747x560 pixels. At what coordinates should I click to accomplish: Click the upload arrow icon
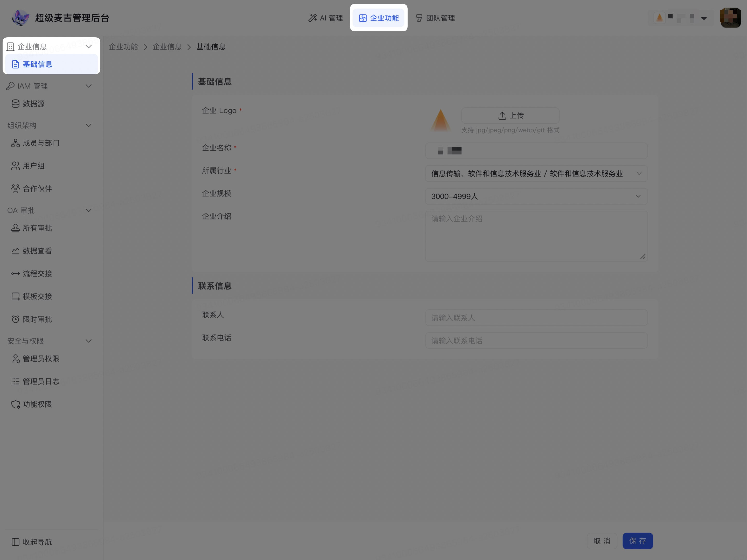point(502,116)
